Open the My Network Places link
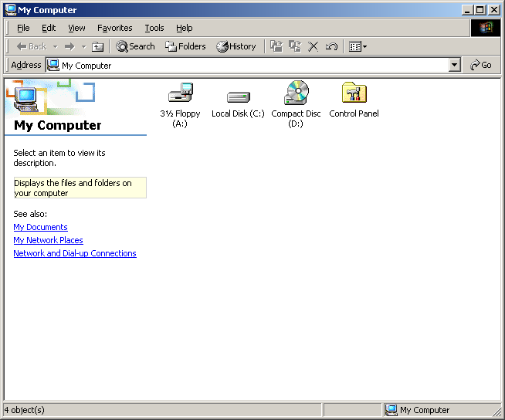Viewport: 505px width, 420px height. pos(49,240)
